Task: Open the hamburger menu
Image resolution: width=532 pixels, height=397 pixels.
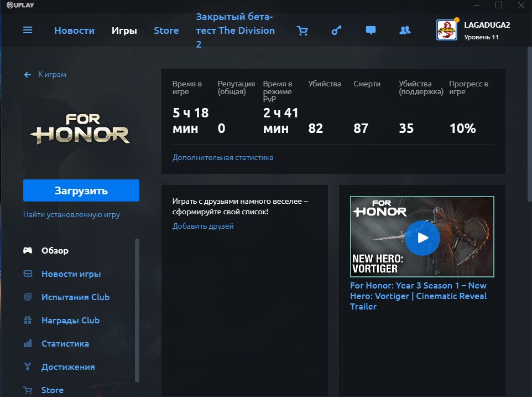Action: point(28,30)
